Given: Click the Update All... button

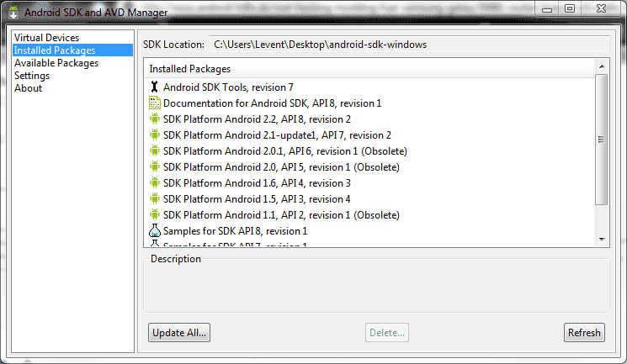Looking at the screenshot, I should click(x=179, y=332).
